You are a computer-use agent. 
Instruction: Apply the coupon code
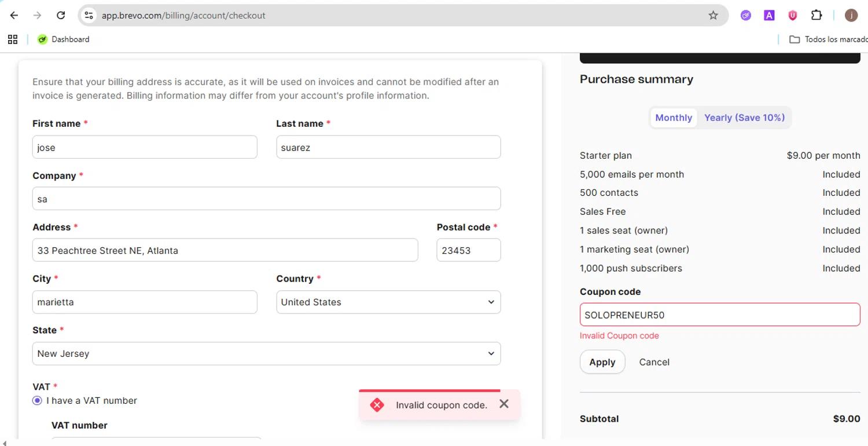click(x=602, y=362)
